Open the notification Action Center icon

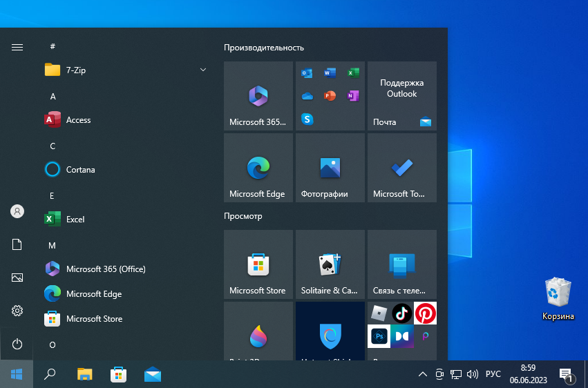point(567,374)
